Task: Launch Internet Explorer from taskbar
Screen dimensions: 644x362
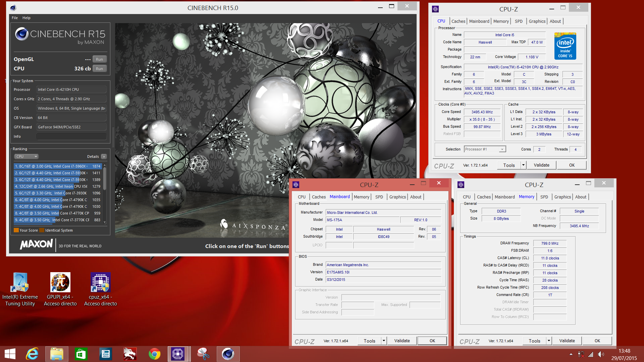Action: click(x=32, y=354)
